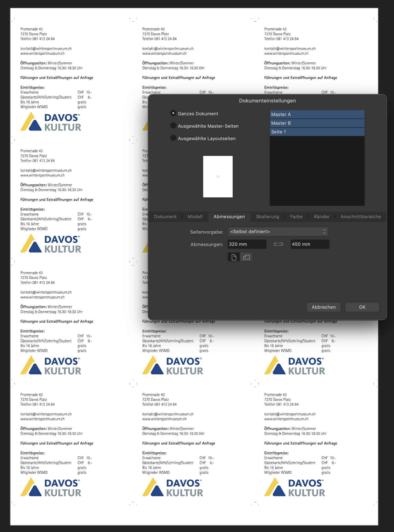Confirm settings with the OK button
The height and width of the screenshot is (532, 394).
point(362,307)
